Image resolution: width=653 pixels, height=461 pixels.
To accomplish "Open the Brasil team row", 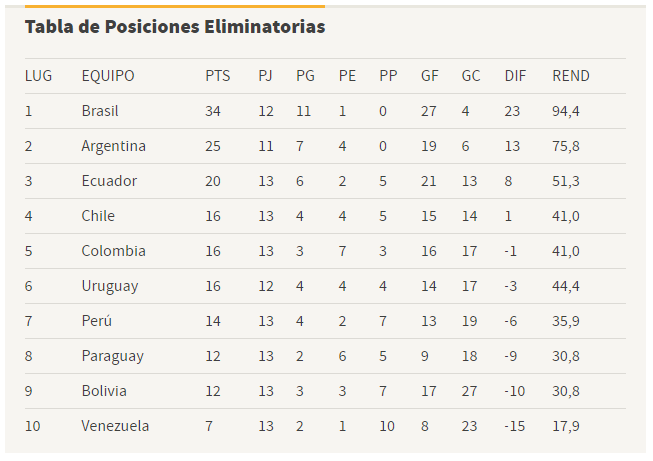I will coord(325,111).
